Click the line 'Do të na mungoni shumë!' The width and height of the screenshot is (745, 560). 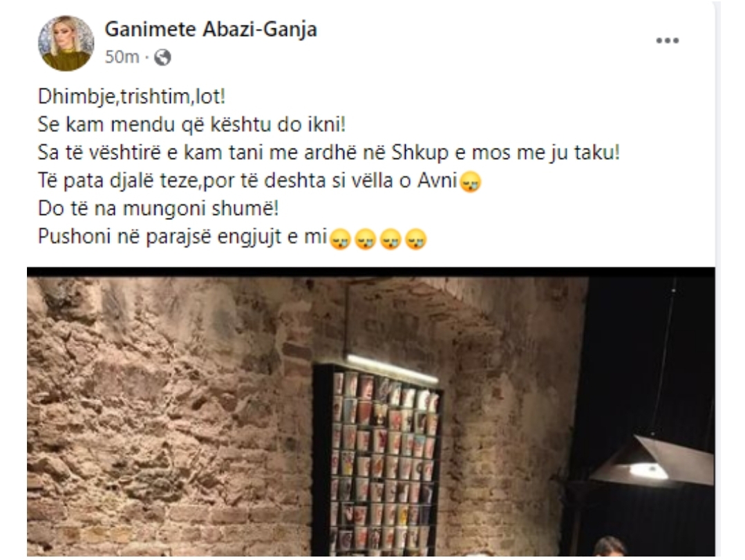click(158, 209)
